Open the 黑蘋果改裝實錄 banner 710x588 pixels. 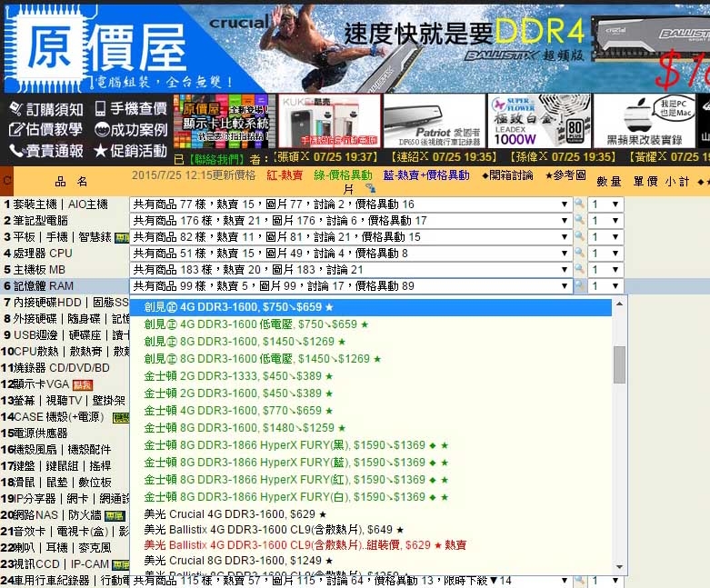tap(645, 121)
